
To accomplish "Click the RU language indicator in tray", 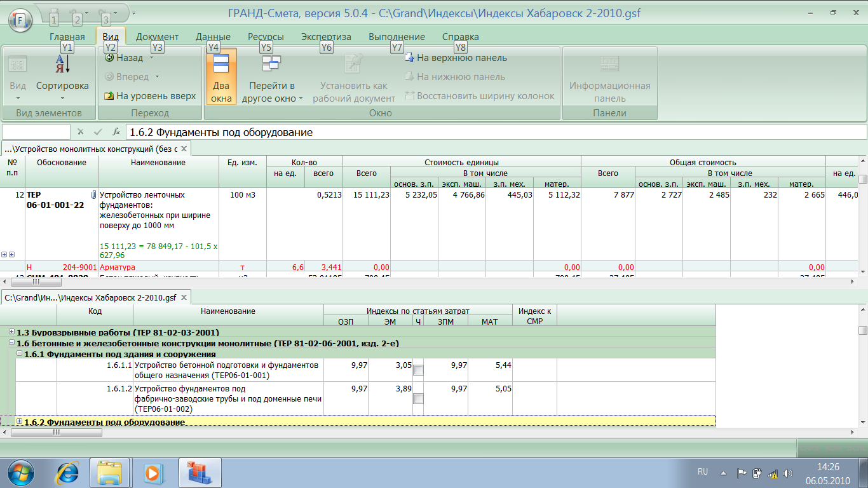I will (x=703, y=472).
